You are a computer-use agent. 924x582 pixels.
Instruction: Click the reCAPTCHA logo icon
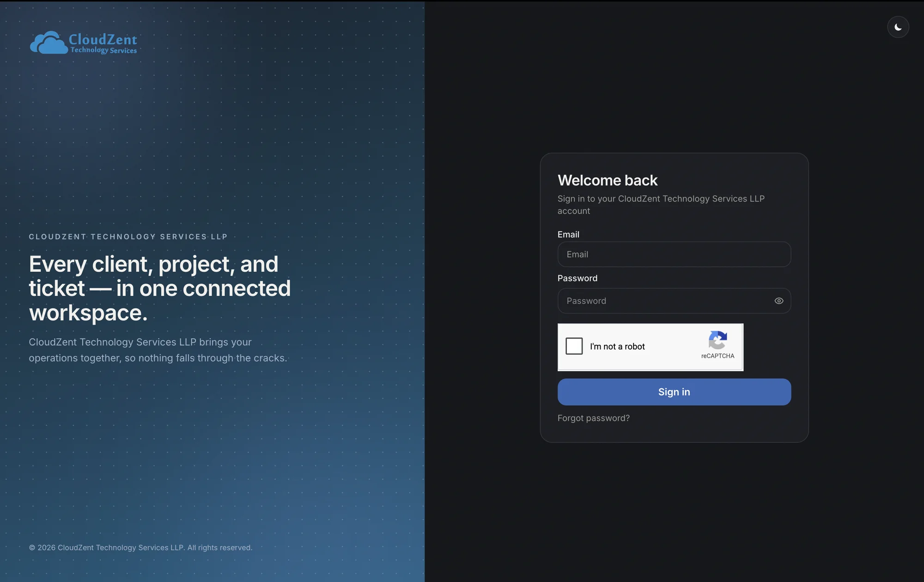717,340
